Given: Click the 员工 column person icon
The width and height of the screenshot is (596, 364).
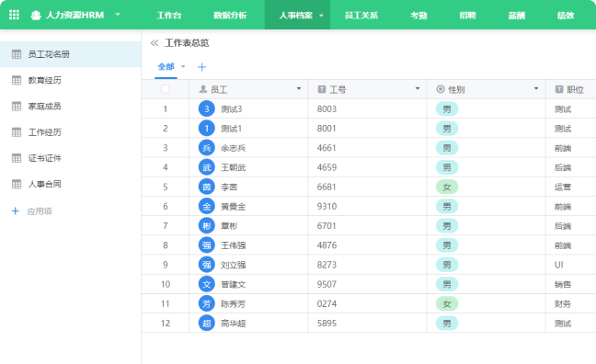Looking at the screenshot, I should [203, 89].
